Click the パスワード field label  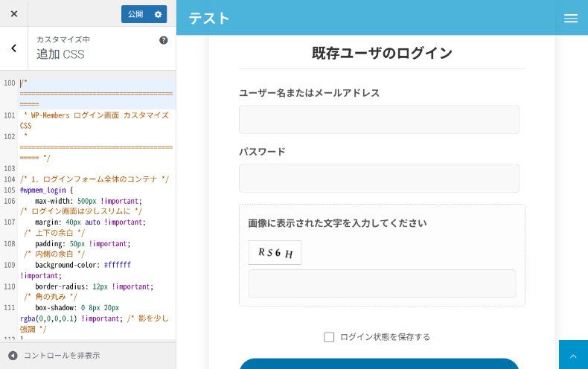click(262, 152)
